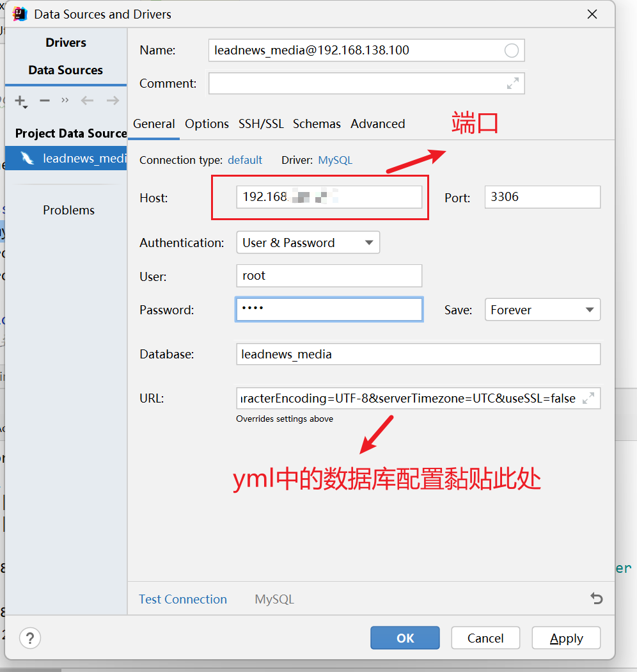Open the Advanced tab
The height and width of the screenshot is (672, 637).
(x=377, y=124)
